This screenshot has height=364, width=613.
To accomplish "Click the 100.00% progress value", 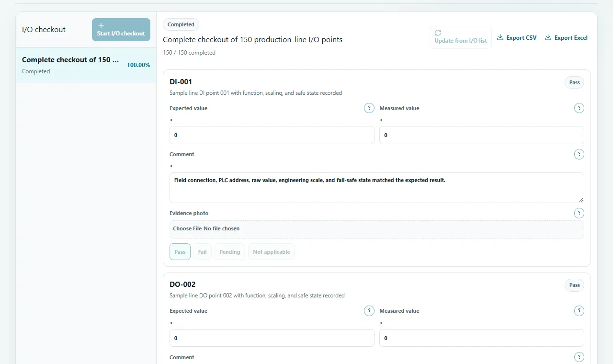I will pyautogui.click(x=138, y=65).
